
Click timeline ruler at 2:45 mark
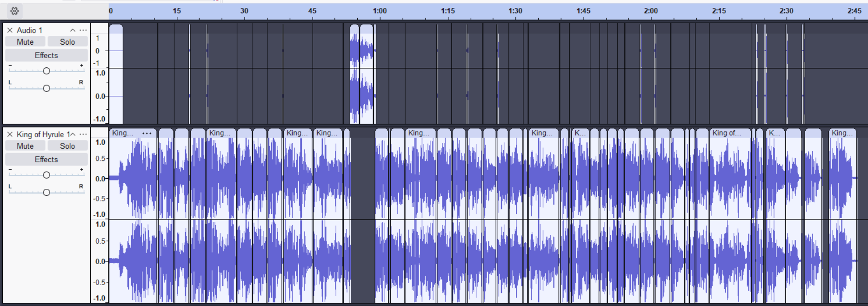[854, 11]
